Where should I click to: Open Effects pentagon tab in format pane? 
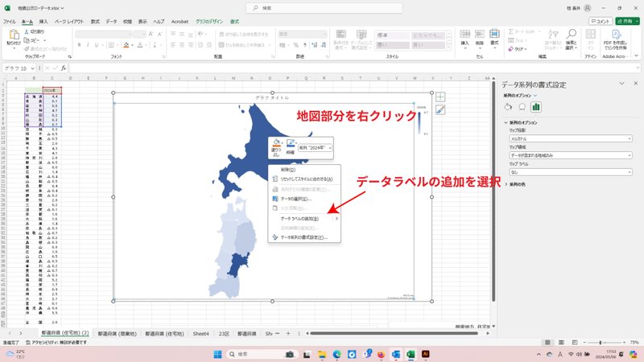coord(522,107)
